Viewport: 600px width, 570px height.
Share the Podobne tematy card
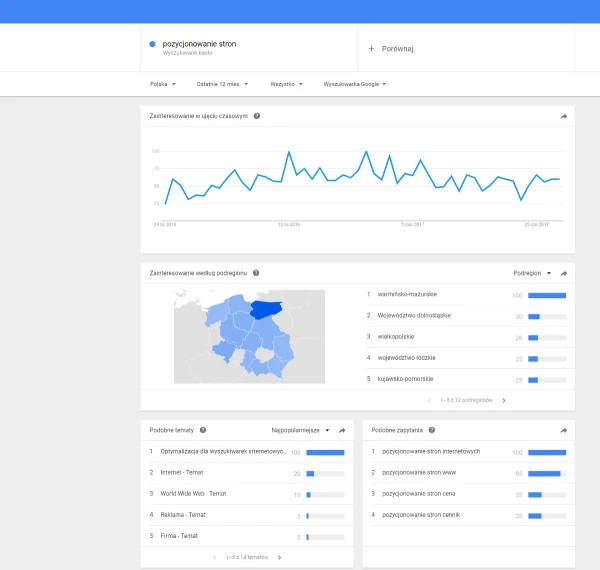[x=342, y=430]
